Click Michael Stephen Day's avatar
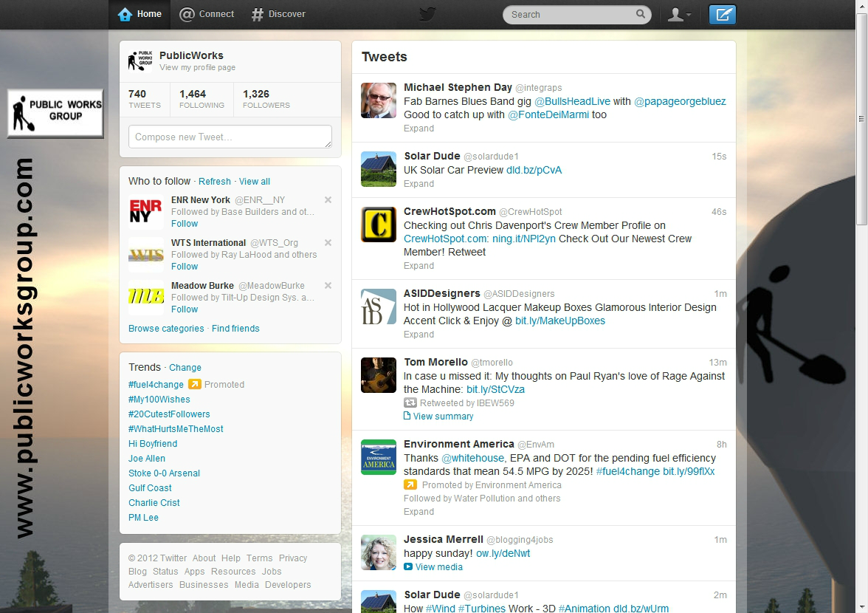 click(379, 100)
